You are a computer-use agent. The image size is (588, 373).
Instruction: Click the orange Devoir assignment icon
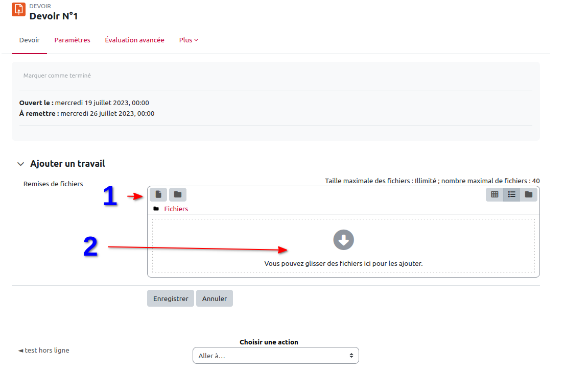(18, 9)
